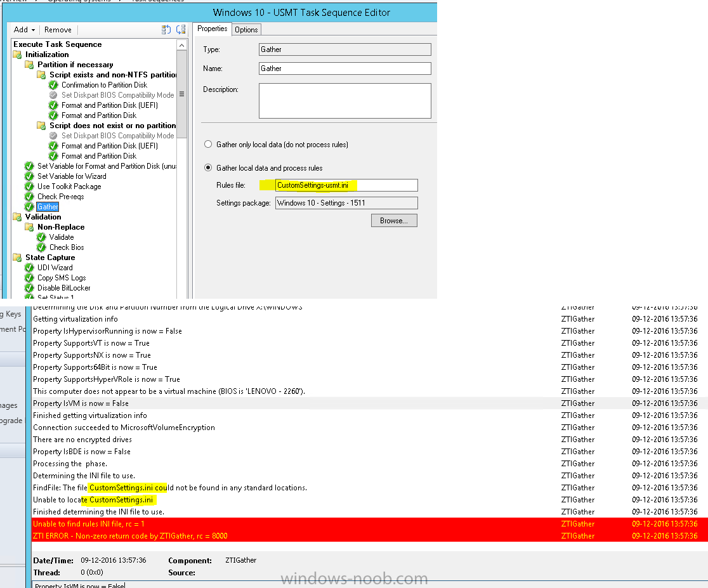Screen dimensions: 708x588
Task: Click the 'Check Bios' step check icon
Action: pos(41,247)
